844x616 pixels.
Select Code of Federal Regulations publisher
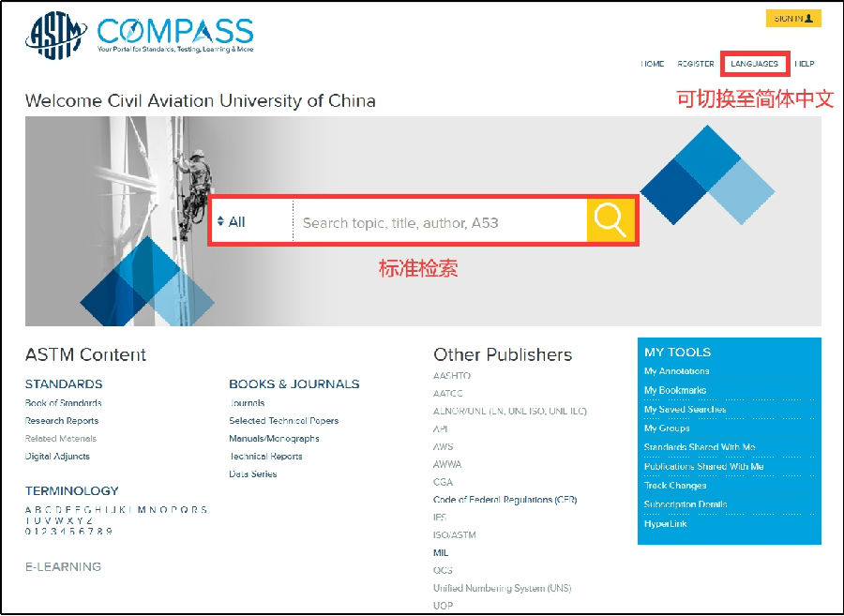[x=505, y=500]
